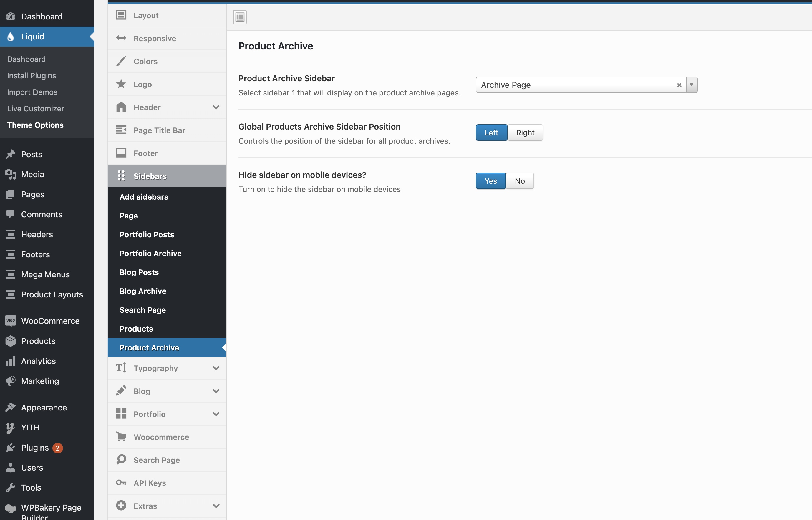
Task: Open the Import Demos page
Action: (x=32, y=92)
